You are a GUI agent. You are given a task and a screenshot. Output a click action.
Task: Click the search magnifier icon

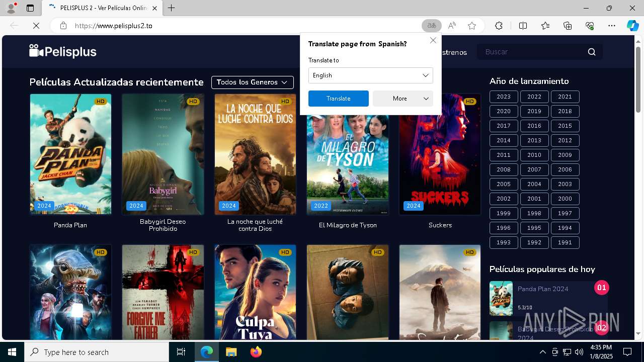click(x=592, y=52)
